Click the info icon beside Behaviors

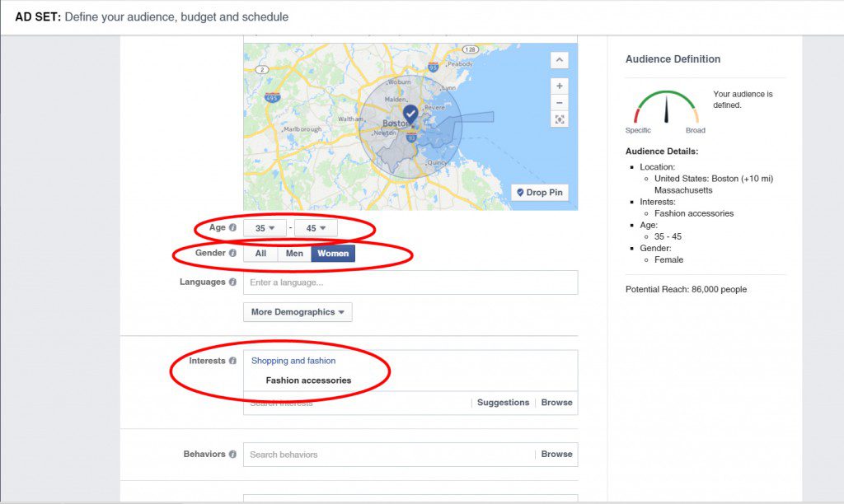click(x=232, y=454)
